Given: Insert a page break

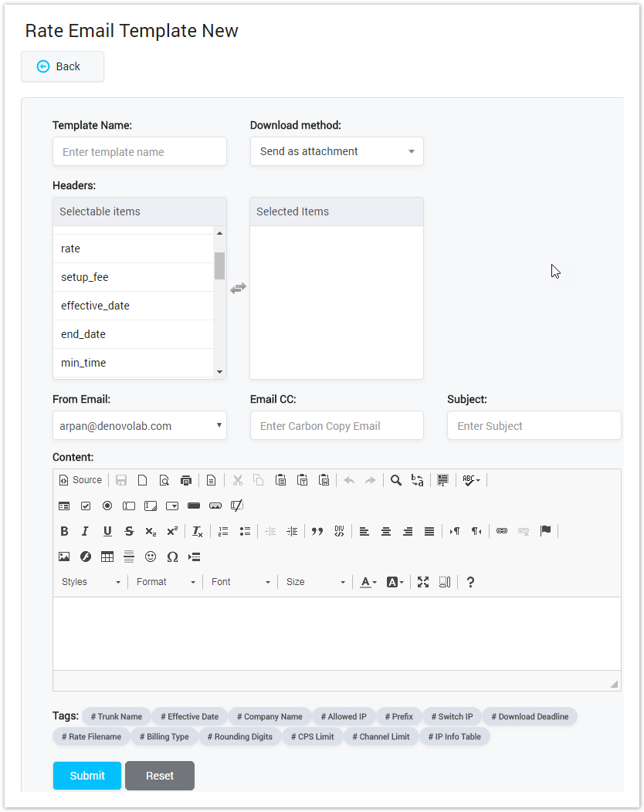Looking at the screenshot, I should coord(194,557).
